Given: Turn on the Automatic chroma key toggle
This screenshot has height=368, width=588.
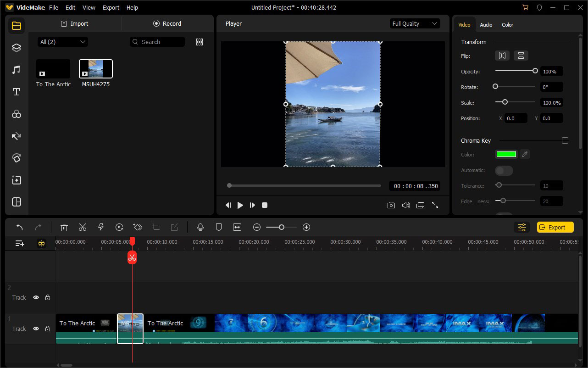Looking at the screenshot, I should coord(504,170).
